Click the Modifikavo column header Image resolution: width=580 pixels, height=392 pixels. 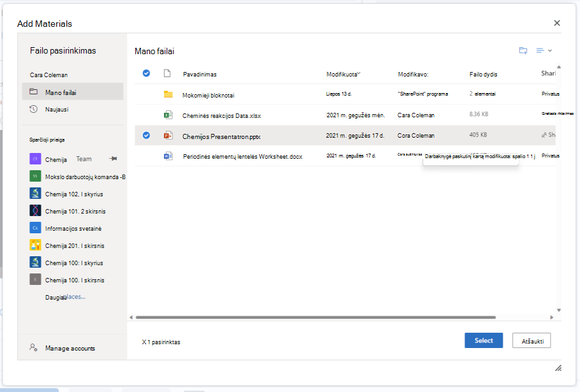(413, 75)
